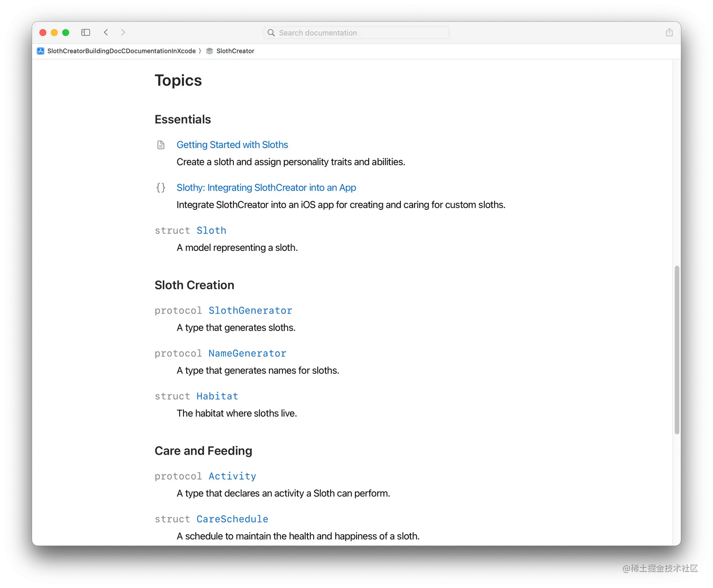Image resolution: width=713 pixels, height=588 pixels.
Task: Open the Sloth struct link
Action: (211, 231)
